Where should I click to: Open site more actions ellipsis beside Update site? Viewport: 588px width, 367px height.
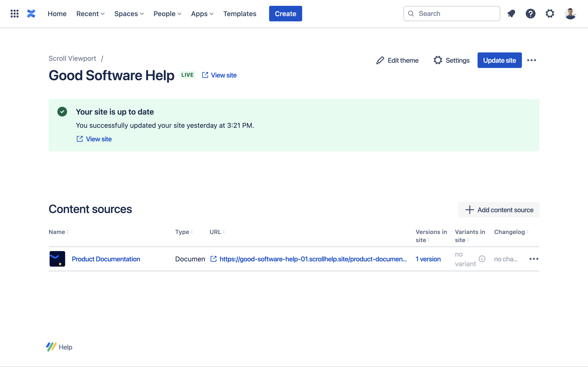coord(531,60)
